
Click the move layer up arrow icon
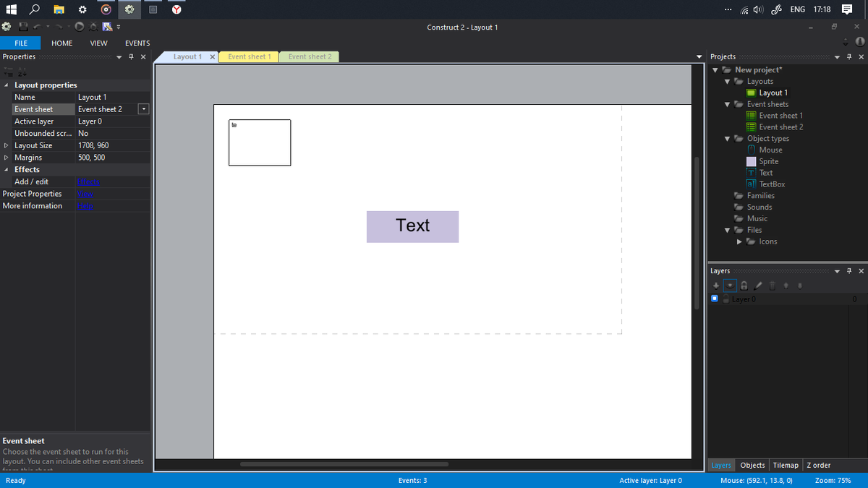(x=786, y=286)
